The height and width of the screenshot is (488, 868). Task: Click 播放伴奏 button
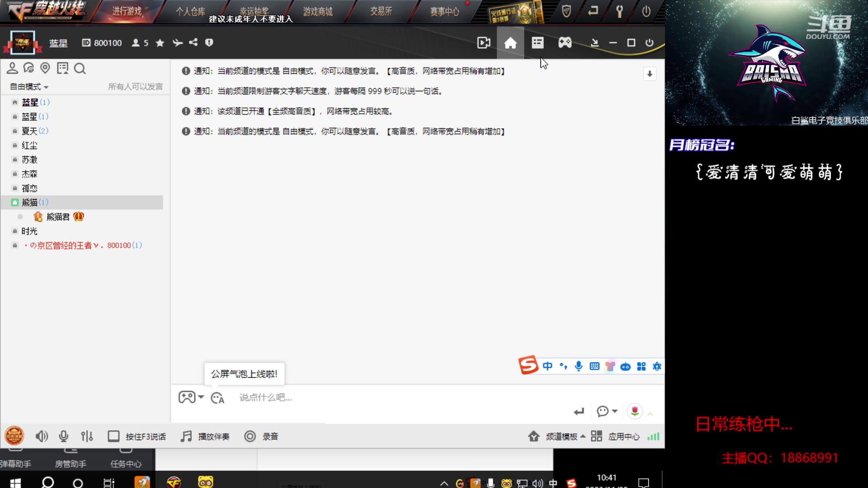pos(205,436)
